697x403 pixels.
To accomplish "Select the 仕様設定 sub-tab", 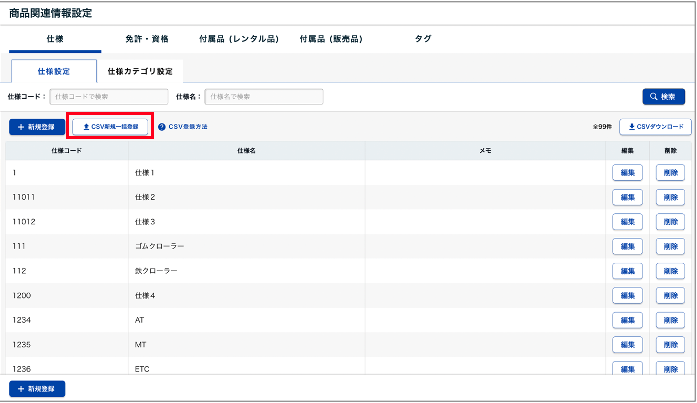I will click(53, 72).
